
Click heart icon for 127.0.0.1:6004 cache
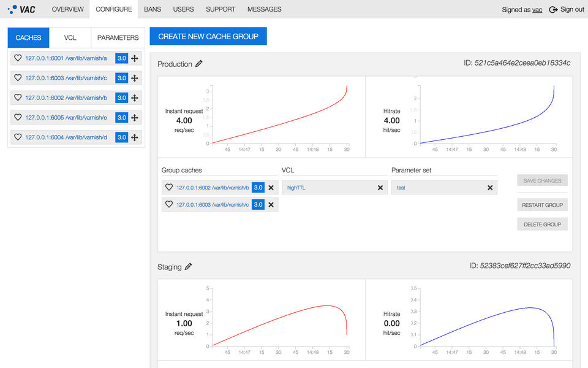click(x=18, y=137)
